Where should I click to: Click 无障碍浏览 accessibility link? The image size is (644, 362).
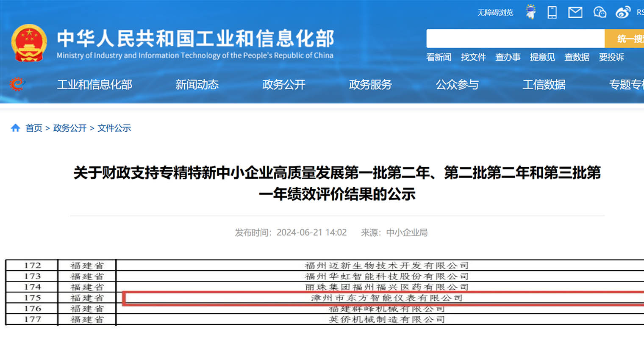[495, 13]
